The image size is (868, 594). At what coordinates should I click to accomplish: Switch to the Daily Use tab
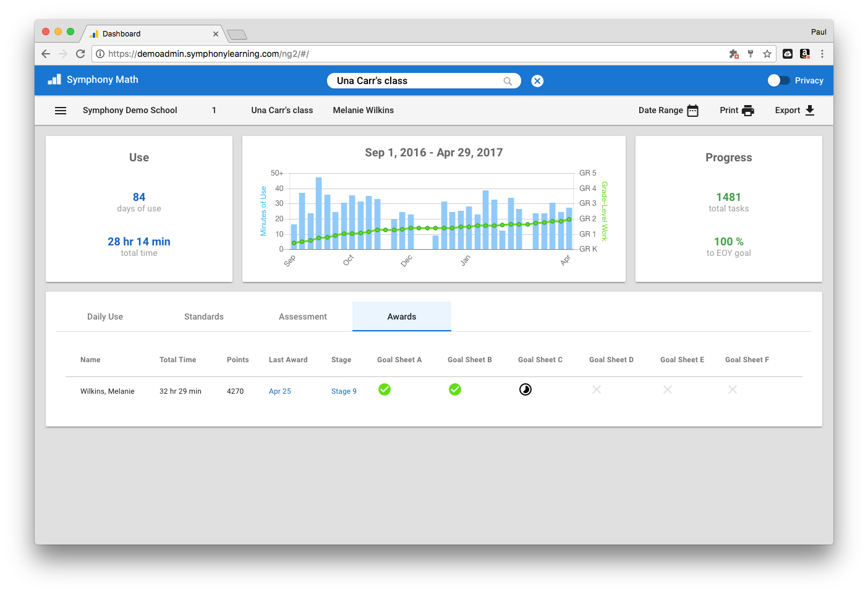click(x=105, y=316)
